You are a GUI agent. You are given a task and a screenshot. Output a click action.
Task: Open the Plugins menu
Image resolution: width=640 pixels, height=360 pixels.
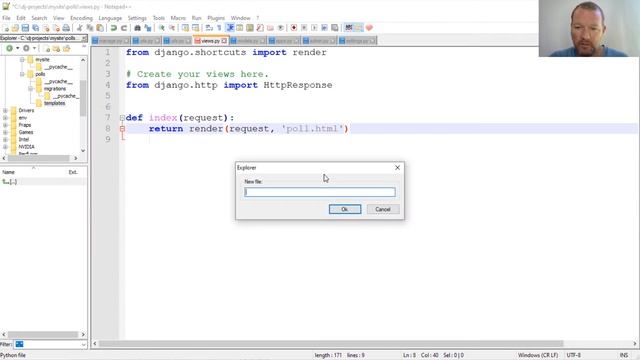pyautogui.click(x=216, y=18)
